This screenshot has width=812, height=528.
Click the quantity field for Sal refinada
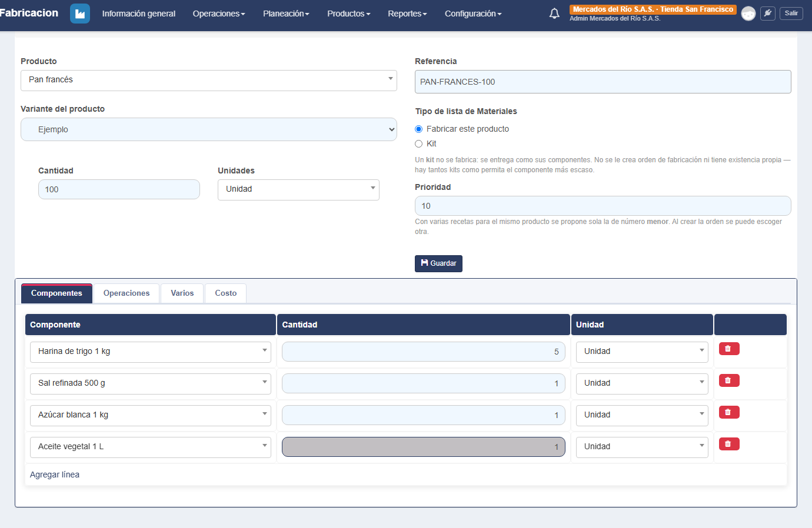424,383
